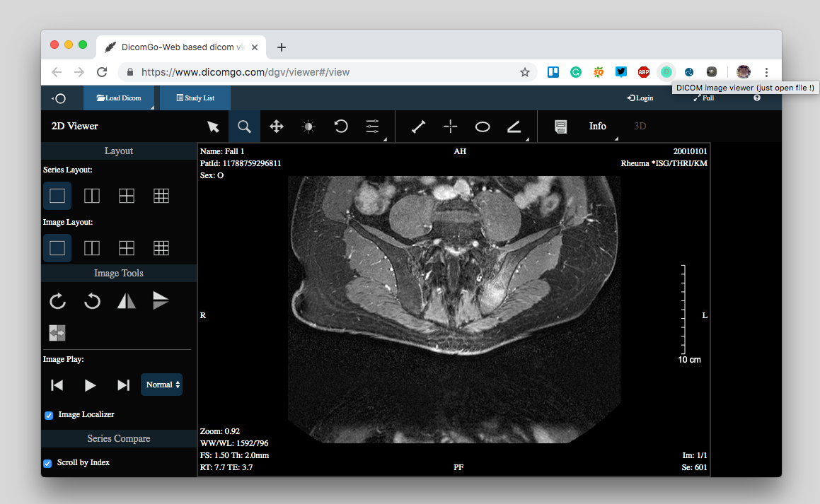Click the reset view icon in toolbar
Viewport: 820px width, 504px height.
[341, 127]
